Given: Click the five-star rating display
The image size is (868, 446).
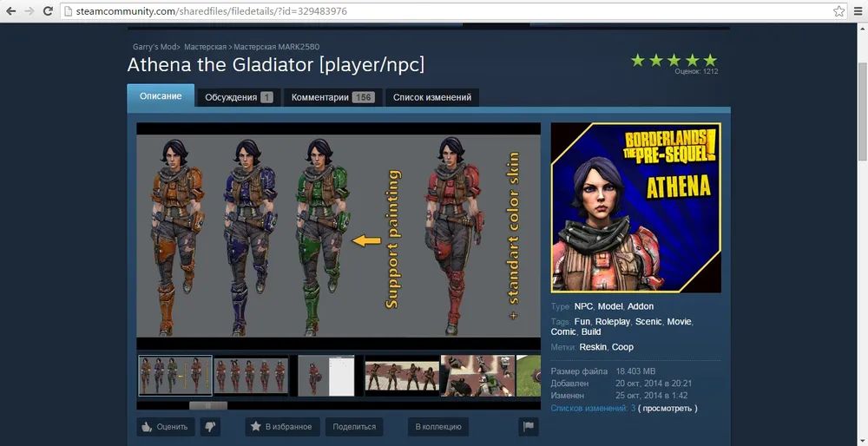Looking at the screenshot, I should [674, 60].
